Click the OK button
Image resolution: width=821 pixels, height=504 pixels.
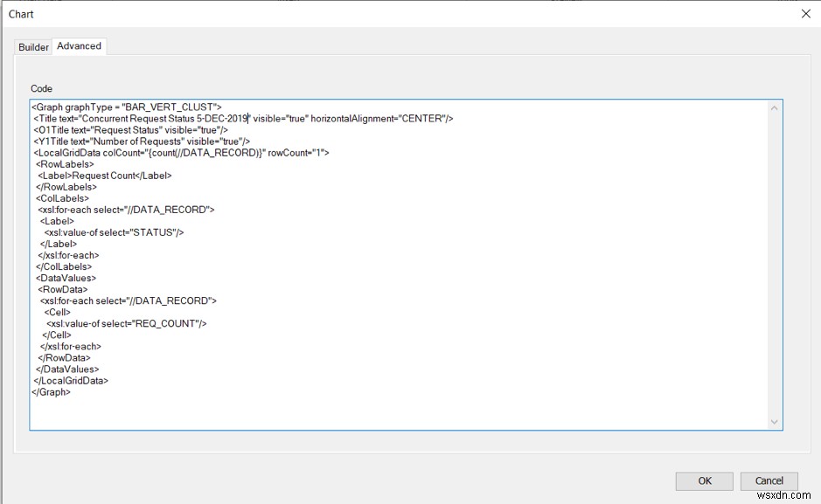point(704,480)
